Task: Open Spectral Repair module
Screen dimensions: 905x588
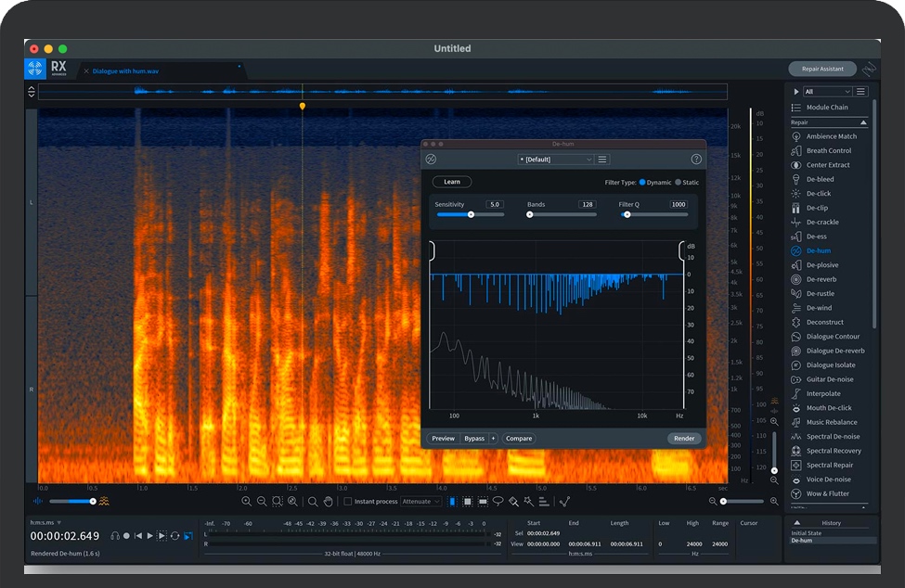Action: pyautogui.click(x=829, y=466)
